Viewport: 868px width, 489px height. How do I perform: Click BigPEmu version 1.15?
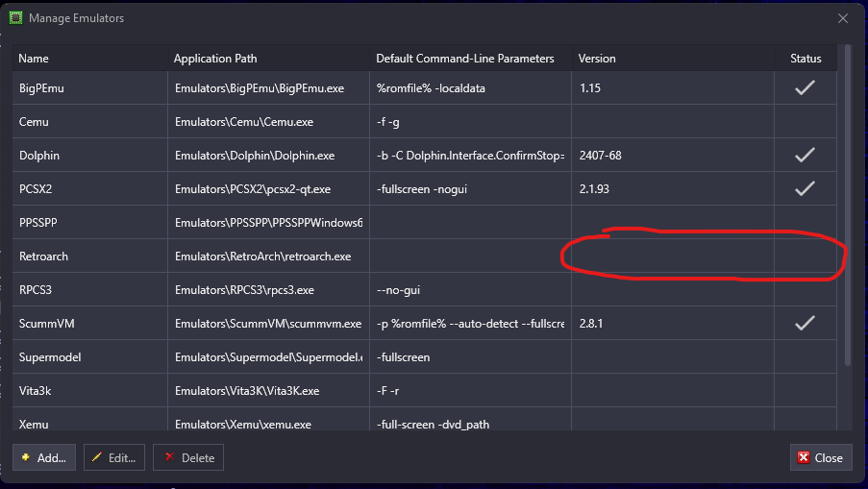pyautogui.click(x=590, y=88)
